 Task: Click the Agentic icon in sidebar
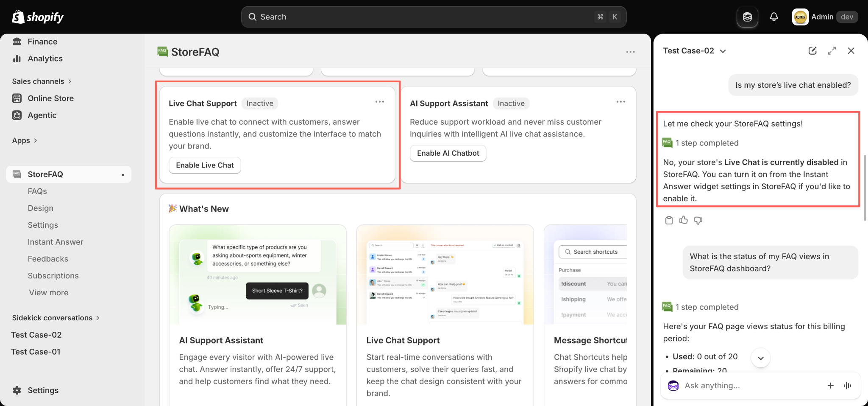17,115
